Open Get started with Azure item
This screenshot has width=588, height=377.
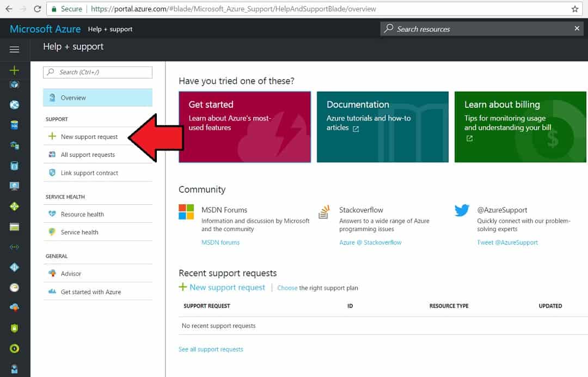tap(97, 291)
